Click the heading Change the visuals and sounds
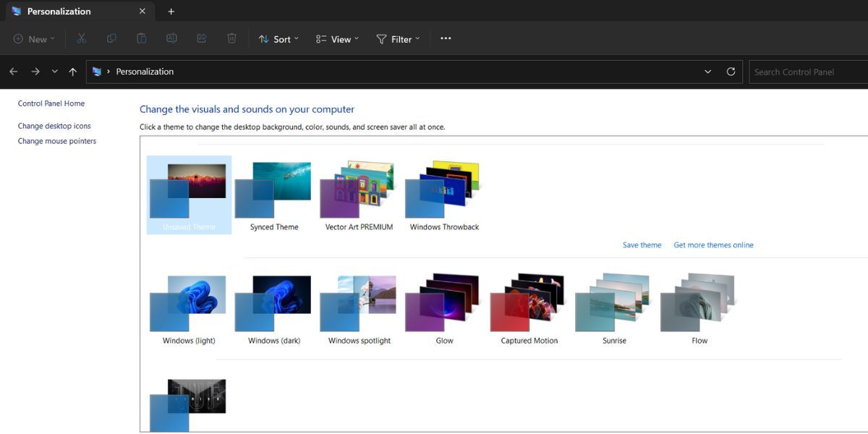The width and height of the screenshot is (868, 434). [x=247, y=109]
